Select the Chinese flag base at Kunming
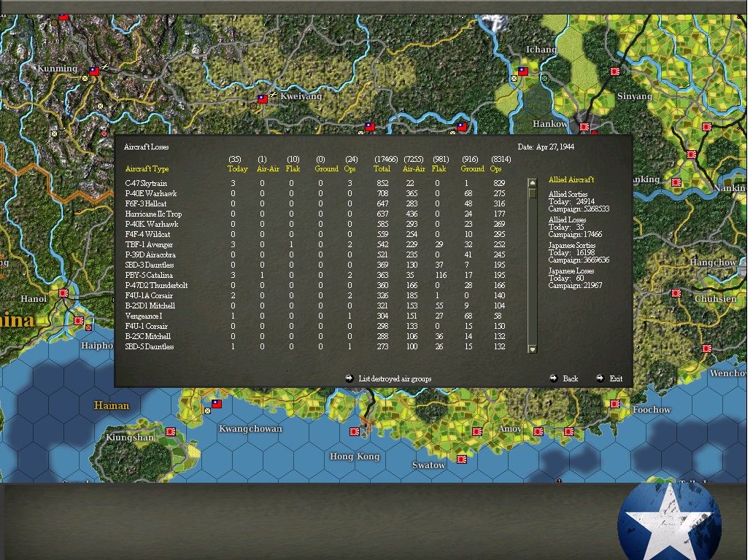The image size is (753, 560). [94, 71]
